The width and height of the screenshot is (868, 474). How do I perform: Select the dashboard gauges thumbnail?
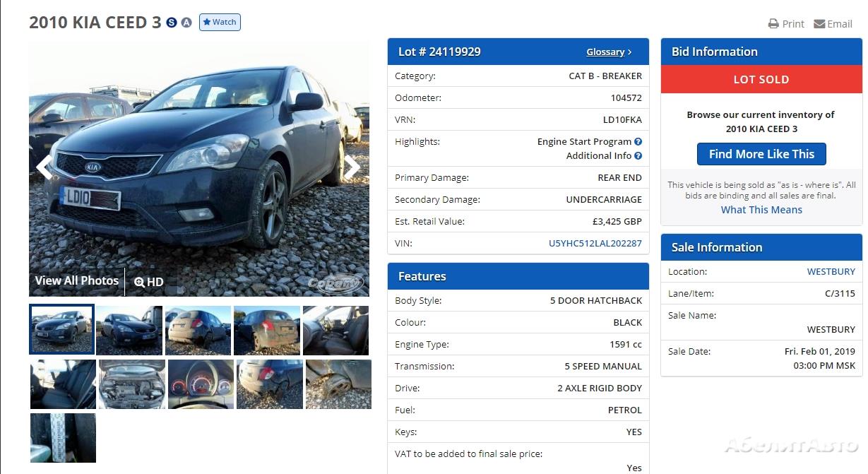tap(201, 384)
